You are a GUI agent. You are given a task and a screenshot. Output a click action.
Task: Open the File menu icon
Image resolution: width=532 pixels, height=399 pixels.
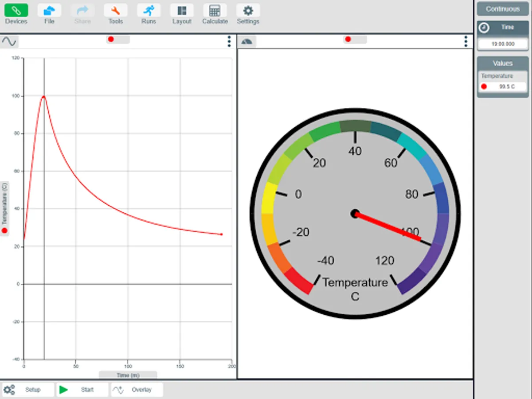click(x=49, y=11)
